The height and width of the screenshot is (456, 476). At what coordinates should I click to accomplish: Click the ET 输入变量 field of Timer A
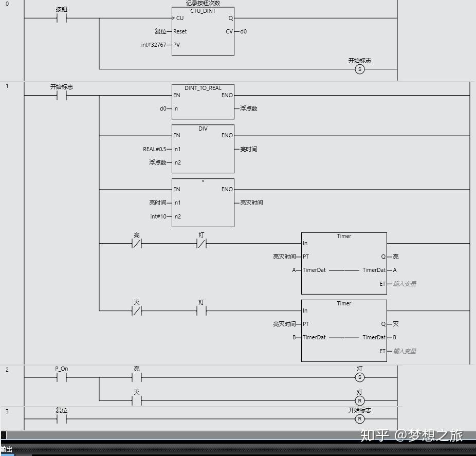(x=405, y=284)
